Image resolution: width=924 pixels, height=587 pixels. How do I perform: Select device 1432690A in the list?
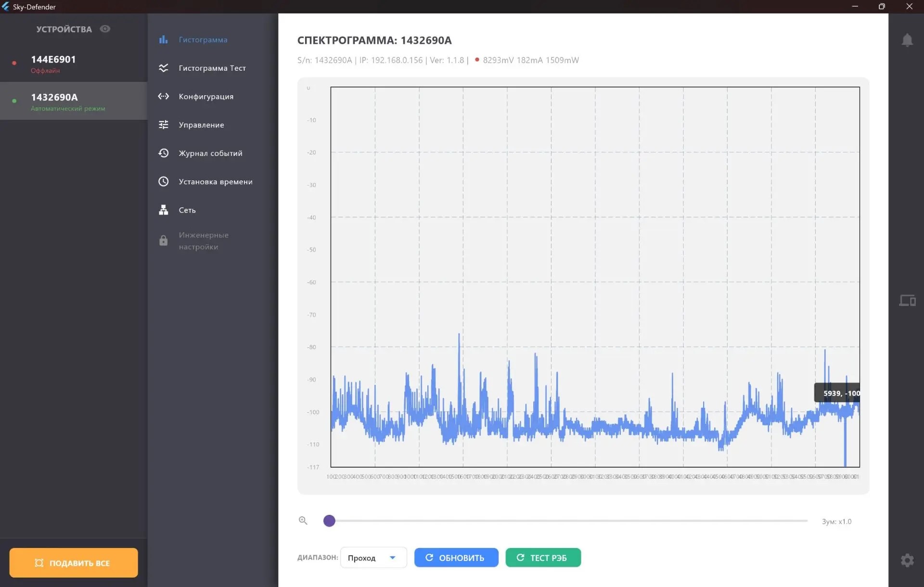coord(74,101)
